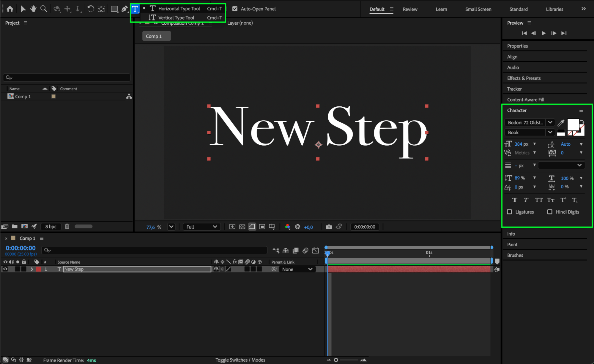Click the eyedropper in Character panel

pos(561,123)
